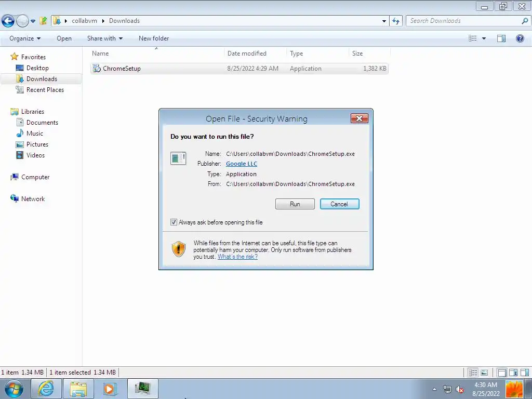The width and height of the screenshot is (532, 399).
Task: Show hidden tray icons arrow
Action: point(434,389)
